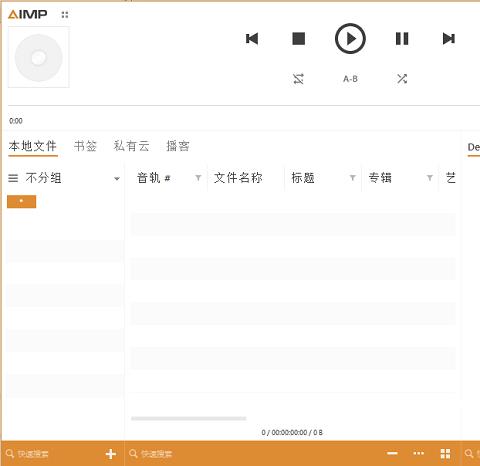Switch to the 本地文件 tab
Screen dimensions: 480x466
pyautogui.click(x=33, y=146)
